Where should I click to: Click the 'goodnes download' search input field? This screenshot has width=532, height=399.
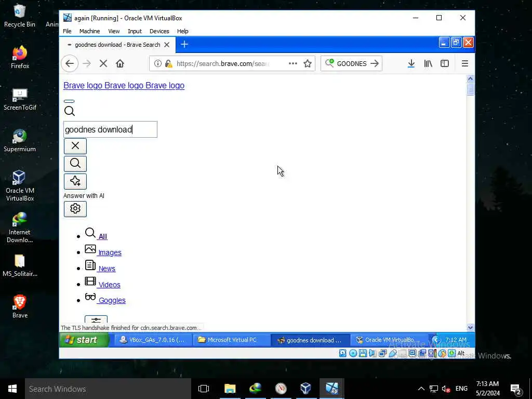110,129
